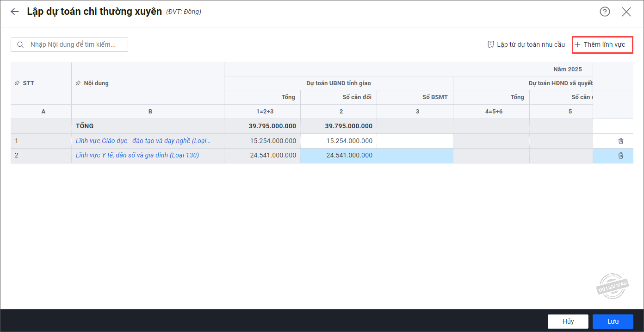
Task: Click the search magnifier icon
Action: (x=20, y=45)
